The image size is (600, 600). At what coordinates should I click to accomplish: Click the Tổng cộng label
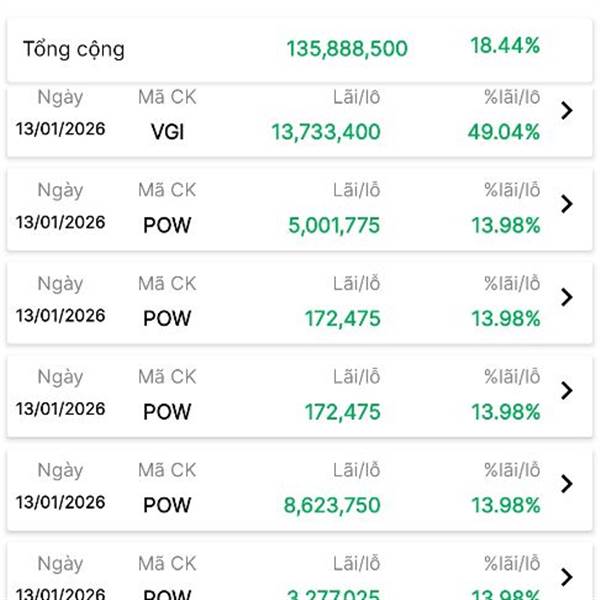point(74,50)
